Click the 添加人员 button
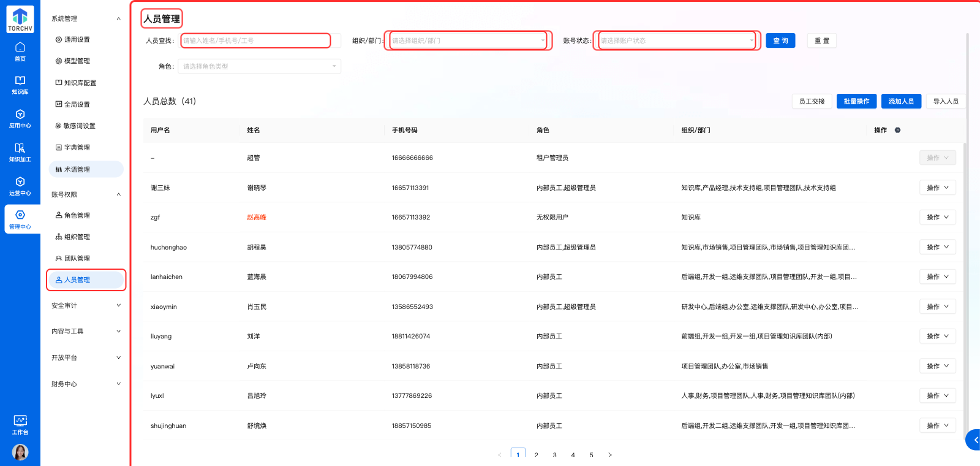Image resolution: width=980 pixels, height=466 pixels. coord(901,101)
